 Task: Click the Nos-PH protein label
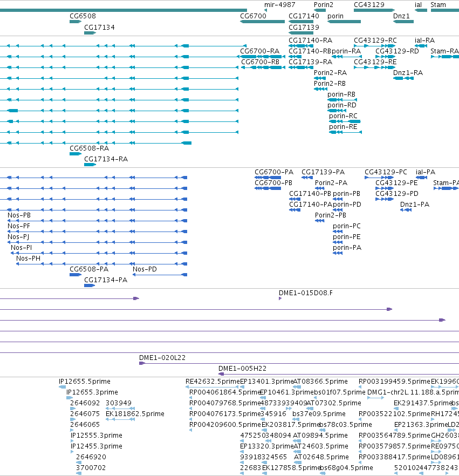point(28,259)
